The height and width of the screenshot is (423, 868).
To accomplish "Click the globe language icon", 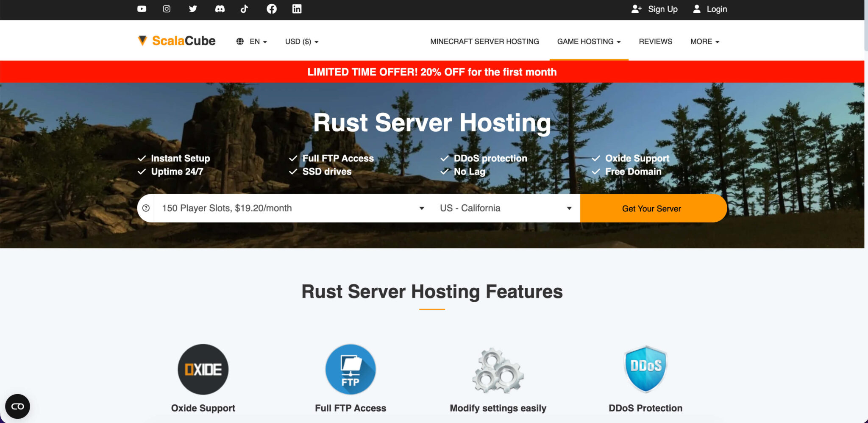I will click(x=240, y=41).
